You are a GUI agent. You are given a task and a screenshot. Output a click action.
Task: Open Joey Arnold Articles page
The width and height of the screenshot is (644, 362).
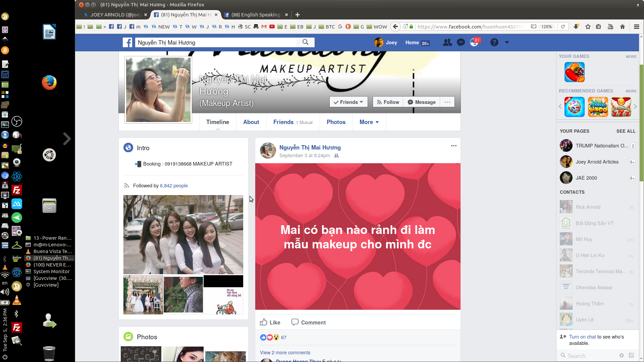pyautogui.click(x=597, y=162)
